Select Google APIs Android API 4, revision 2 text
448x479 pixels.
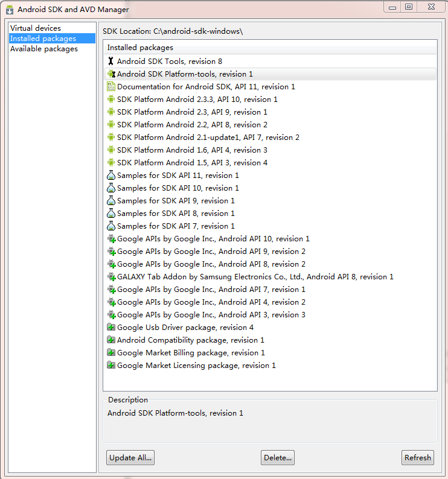(x=211, y=302)
